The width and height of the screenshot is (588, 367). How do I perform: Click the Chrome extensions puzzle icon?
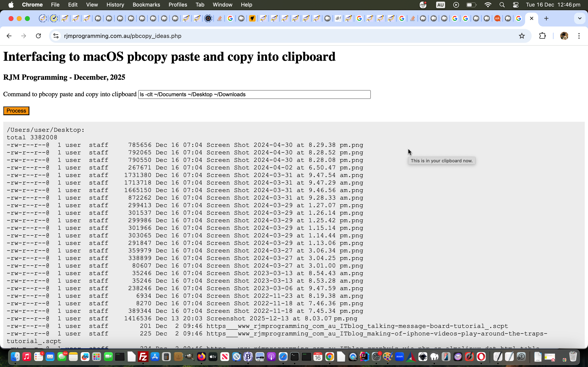pyautogui.click(x=542, y=36)
